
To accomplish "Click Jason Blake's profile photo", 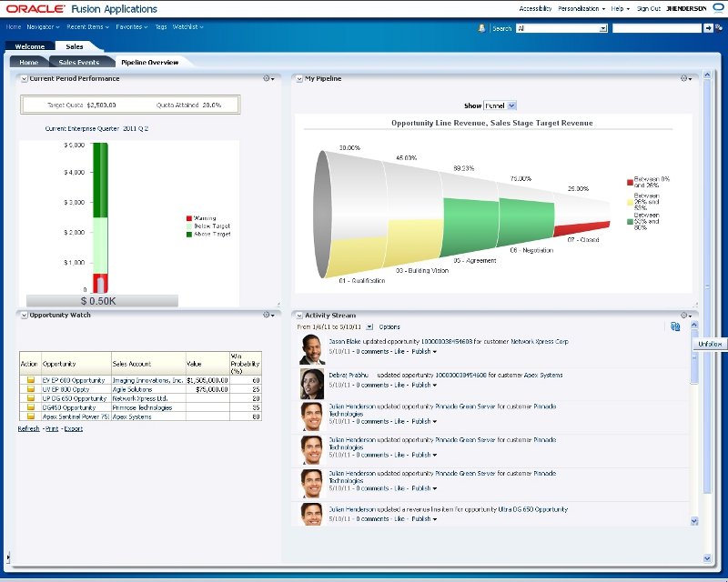I will click(311, 349).
